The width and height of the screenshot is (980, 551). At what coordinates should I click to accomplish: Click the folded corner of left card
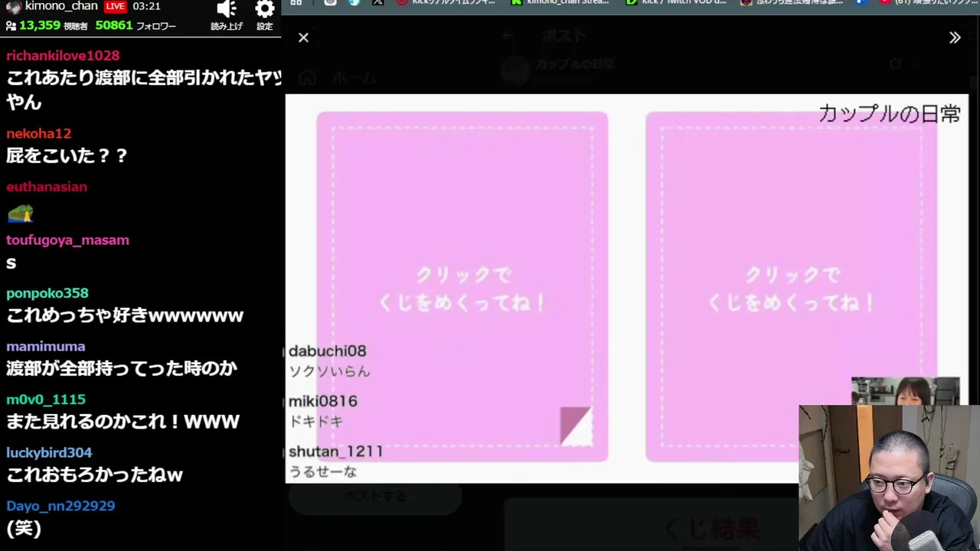point(576,425)
